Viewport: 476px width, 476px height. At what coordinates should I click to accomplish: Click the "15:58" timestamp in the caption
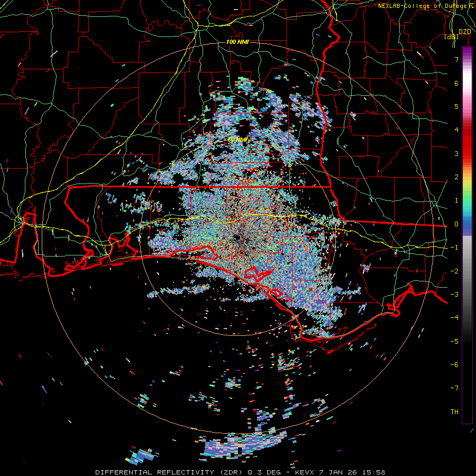tap(374, 472)
